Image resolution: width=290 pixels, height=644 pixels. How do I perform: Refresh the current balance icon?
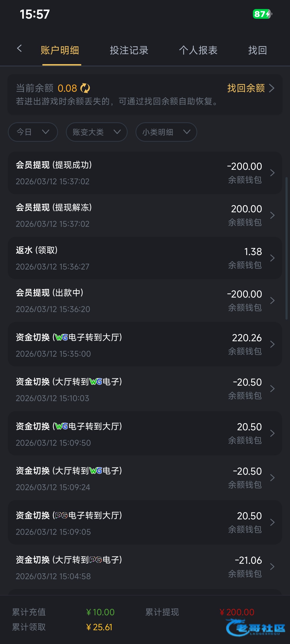[85, 88]
